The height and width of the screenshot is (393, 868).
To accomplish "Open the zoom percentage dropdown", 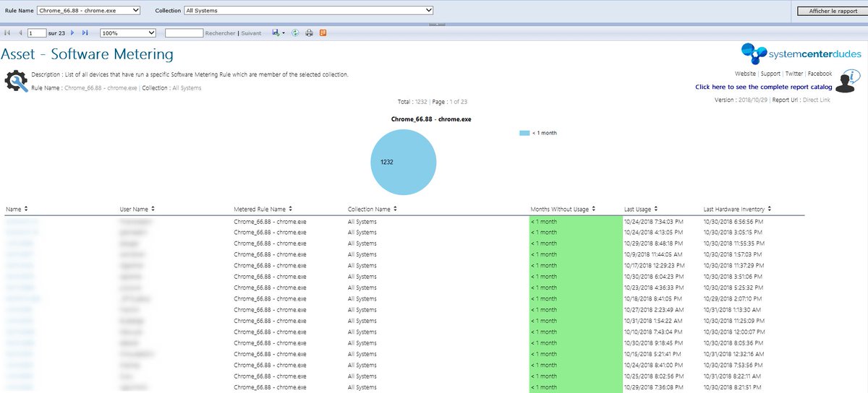I will [x=128, y=33].
